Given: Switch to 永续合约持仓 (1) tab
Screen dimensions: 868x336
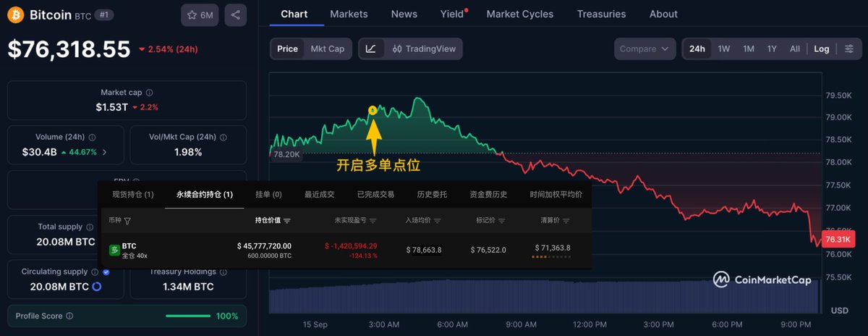Looking at the screenshot, I should pyautogui.click(x=205, y=194).
